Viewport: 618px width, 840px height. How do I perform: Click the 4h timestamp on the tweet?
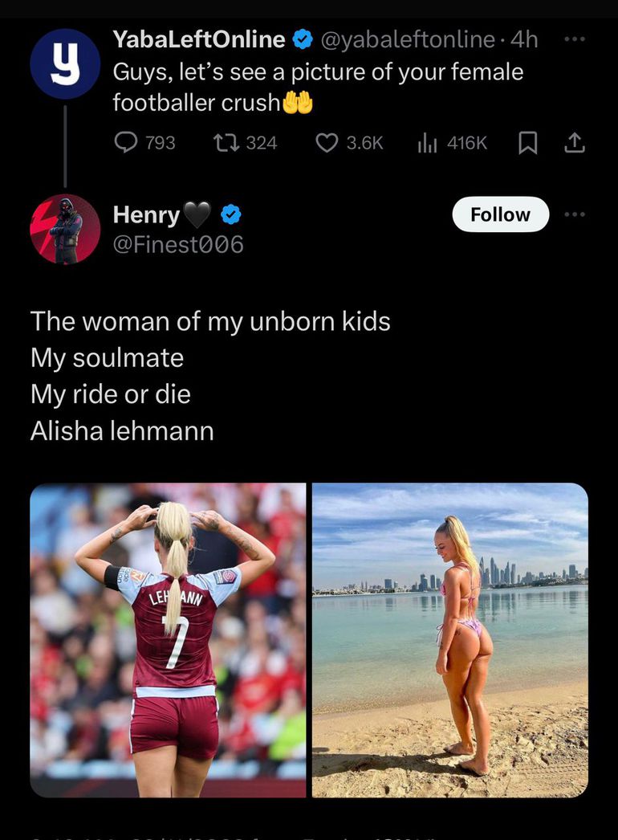point(526,39)
